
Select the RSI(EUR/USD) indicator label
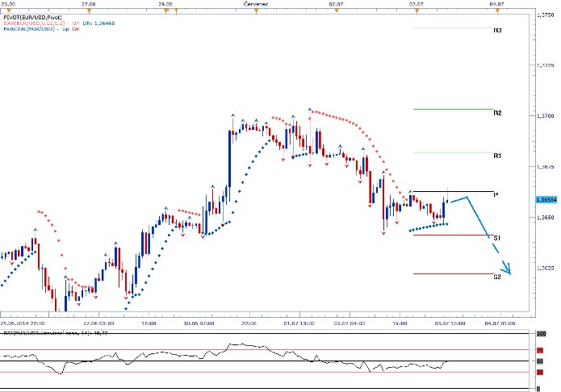coord(56,333)
